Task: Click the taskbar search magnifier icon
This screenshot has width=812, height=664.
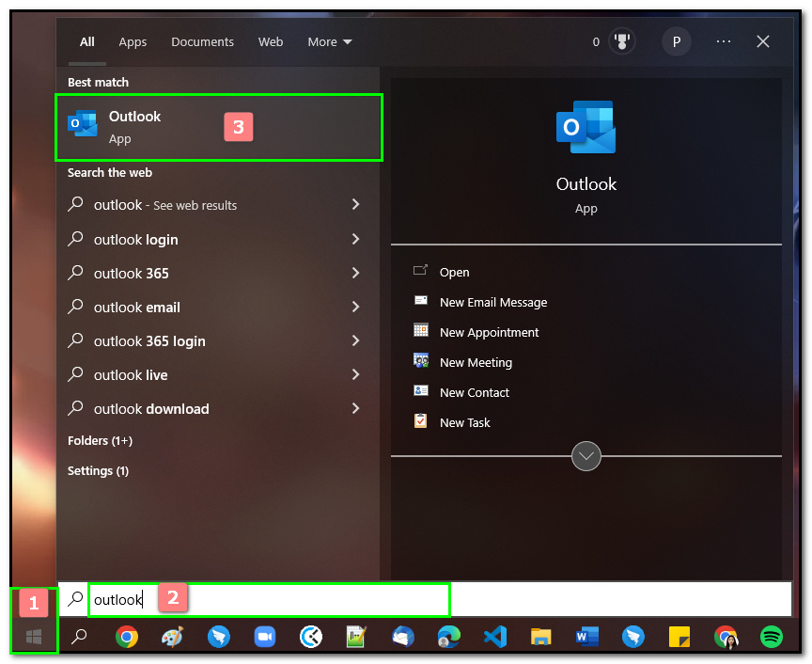Action: pos(79,637)
